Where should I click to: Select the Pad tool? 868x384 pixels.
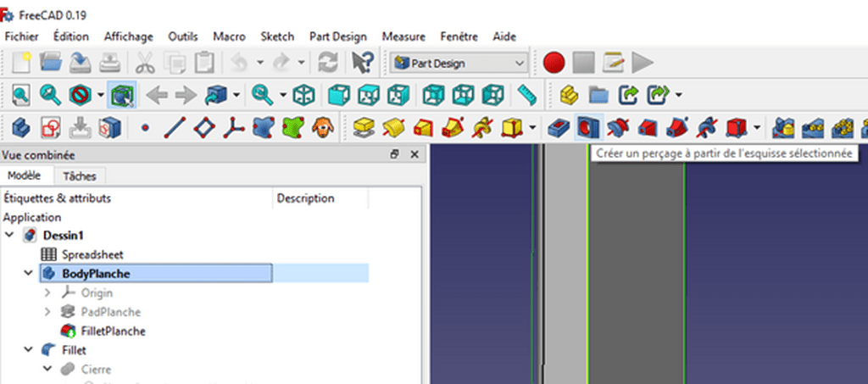point(363,128)
